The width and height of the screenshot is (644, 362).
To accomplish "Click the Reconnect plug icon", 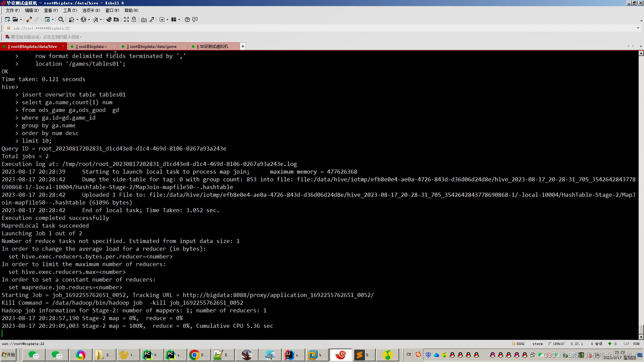I will coord(29,19).
